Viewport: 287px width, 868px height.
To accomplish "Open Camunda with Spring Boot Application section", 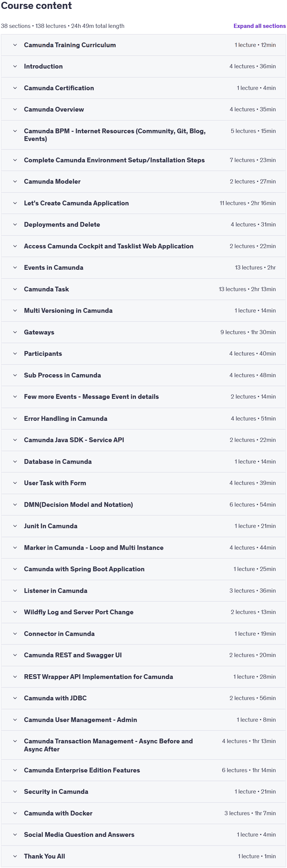I will point(143,569).
